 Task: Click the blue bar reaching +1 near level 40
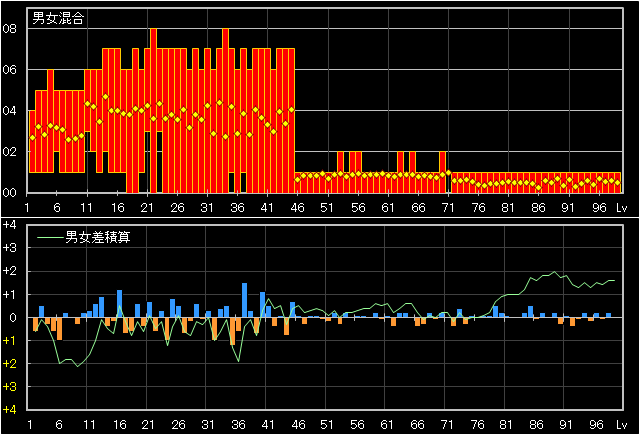(x=262, y=305)
